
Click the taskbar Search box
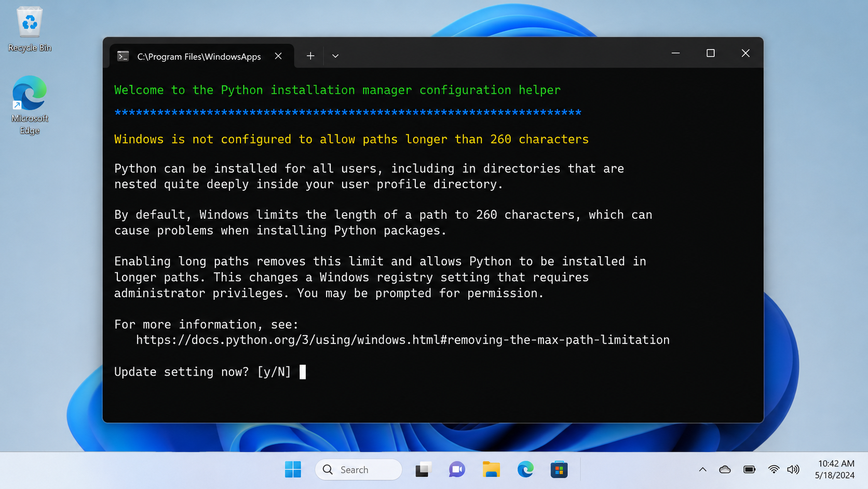[358, 469]
